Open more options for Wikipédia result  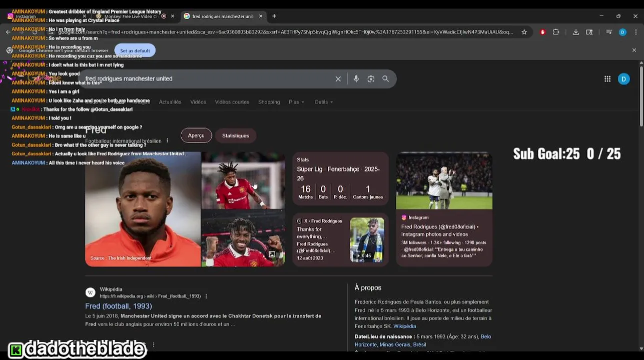pyautogui.click(x=206, y=296)
